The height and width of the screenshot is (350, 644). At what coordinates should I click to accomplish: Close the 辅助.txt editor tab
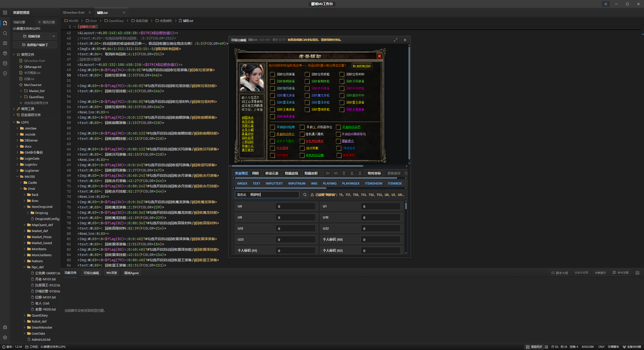124,13
